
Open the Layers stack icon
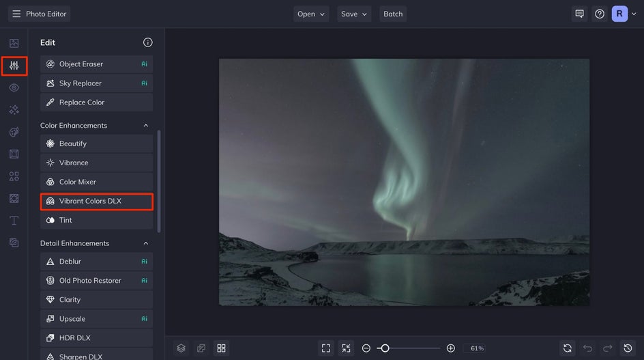pos(181,348)
